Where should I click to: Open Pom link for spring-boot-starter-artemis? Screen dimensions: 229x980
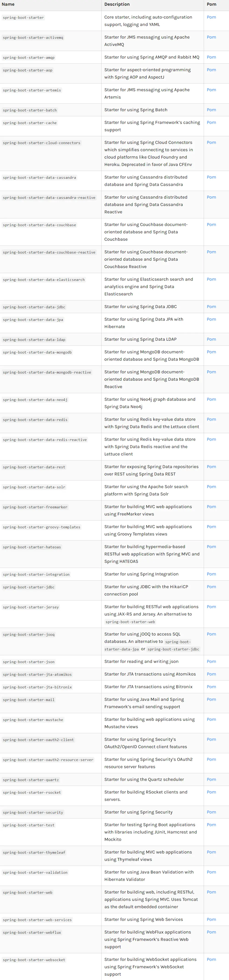click(x=211, y=90)
